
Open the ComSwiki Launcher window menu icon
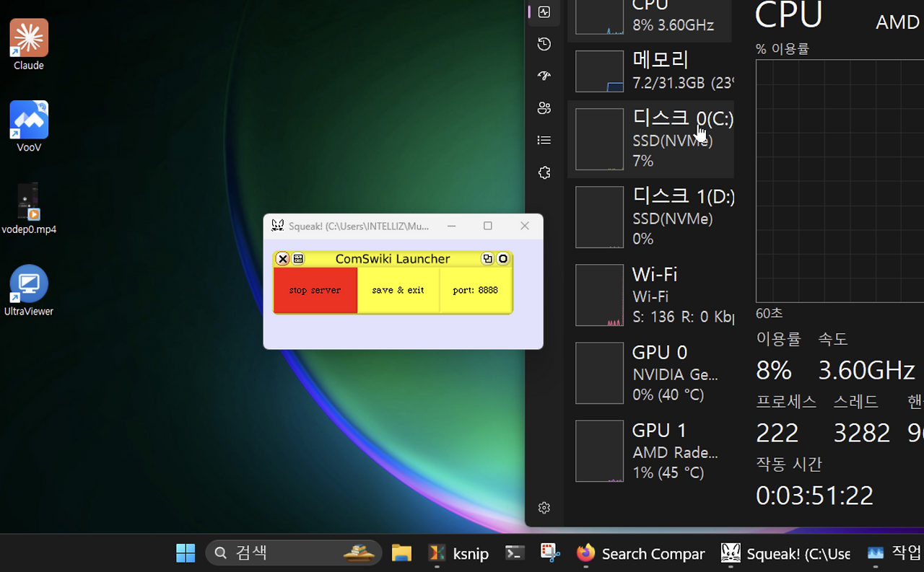point(298,259)
